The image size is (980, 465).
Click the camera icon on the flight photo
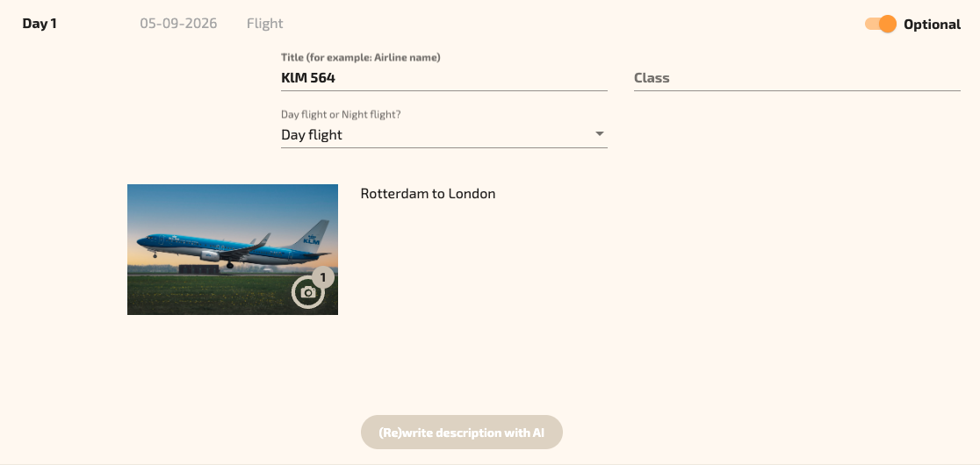[307, 293]
